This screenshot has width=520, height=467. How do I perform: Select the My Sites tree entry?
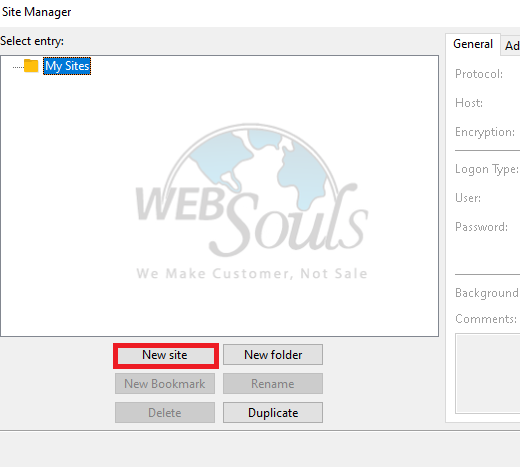tap(67, 66)
